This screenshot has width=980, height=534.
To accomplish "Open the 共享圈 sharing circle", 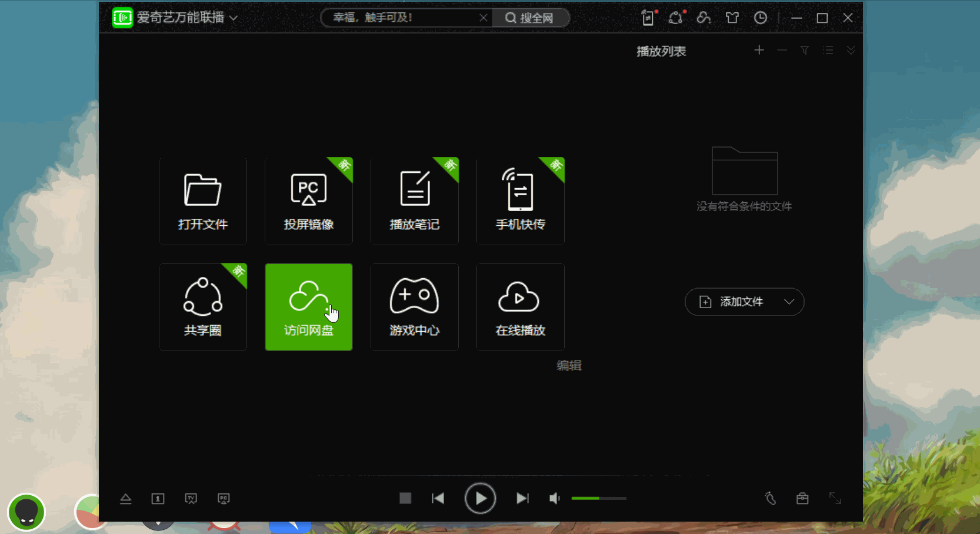I will [x=202, y=307].
